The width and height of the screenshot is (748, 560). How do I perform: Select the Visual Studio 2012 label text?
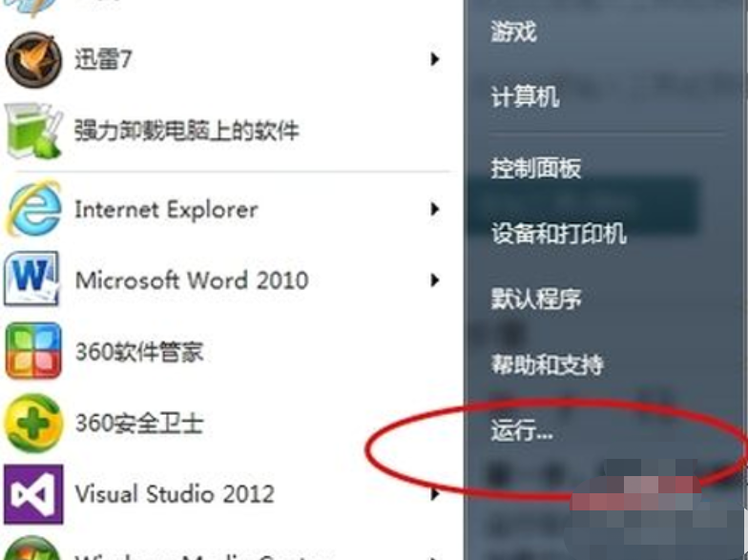[175, 494]
